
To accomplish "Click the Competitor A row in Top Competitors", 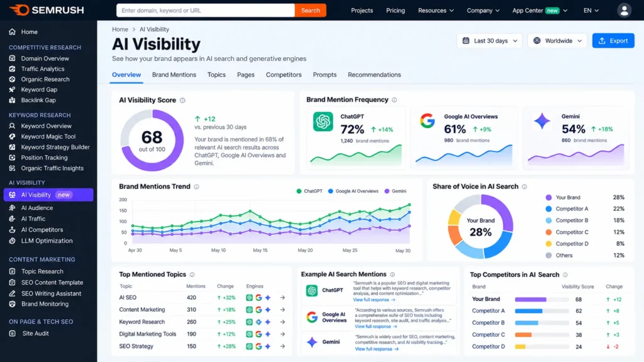I will click(548, 311).
